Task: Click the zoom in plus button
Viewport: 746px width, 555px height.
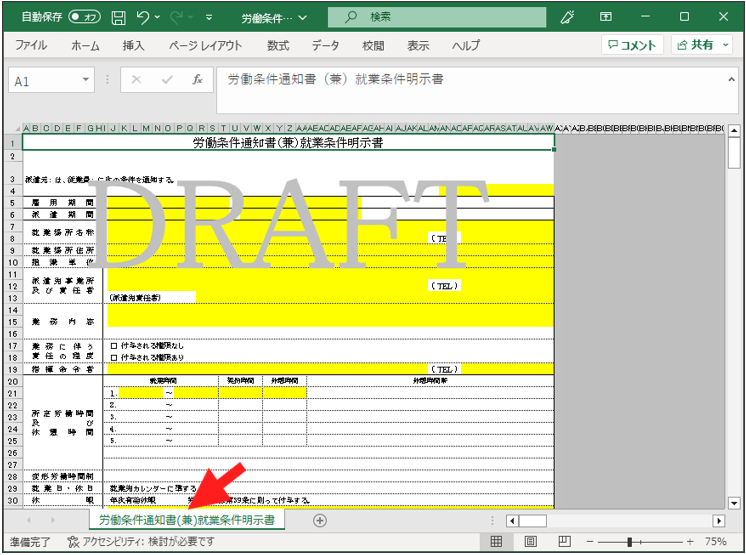Action: point(690,542)
